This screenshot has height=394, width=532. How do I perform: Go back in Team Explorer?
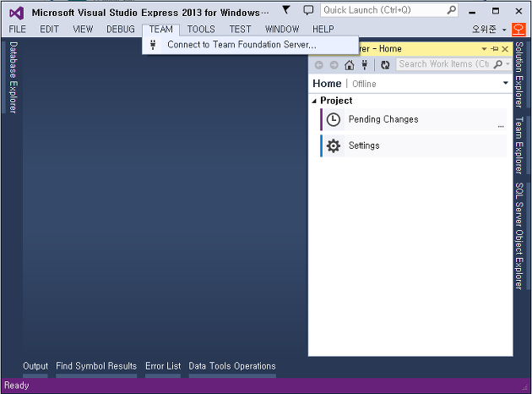point(318,64)
